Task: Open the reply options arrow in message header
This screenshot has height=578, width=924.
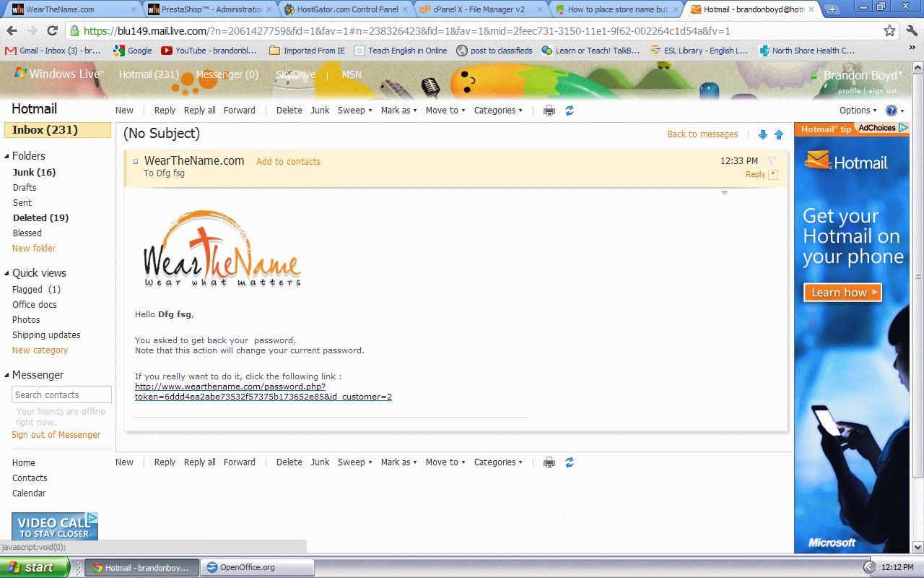Action: 773,174
